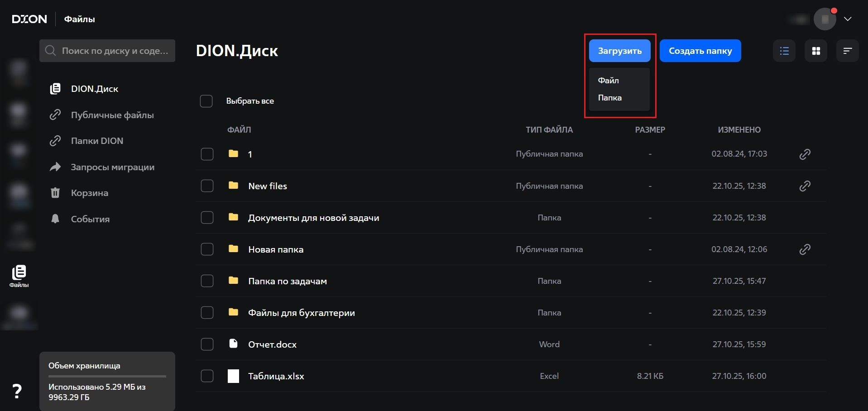This screenshot has width=868, height=411.
Task: Choose Папка from upload menu
Action: click(609, 98)
